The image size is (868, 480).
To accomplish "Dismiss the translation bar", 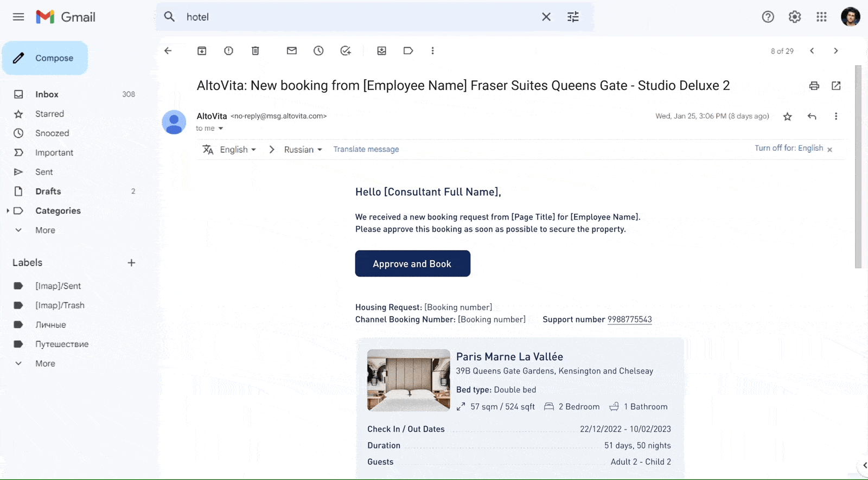I will 829,149.
